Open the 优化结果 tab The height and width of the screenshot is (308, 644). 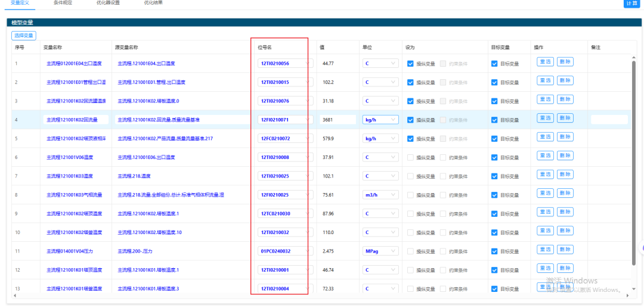click(x=153, y=2)
